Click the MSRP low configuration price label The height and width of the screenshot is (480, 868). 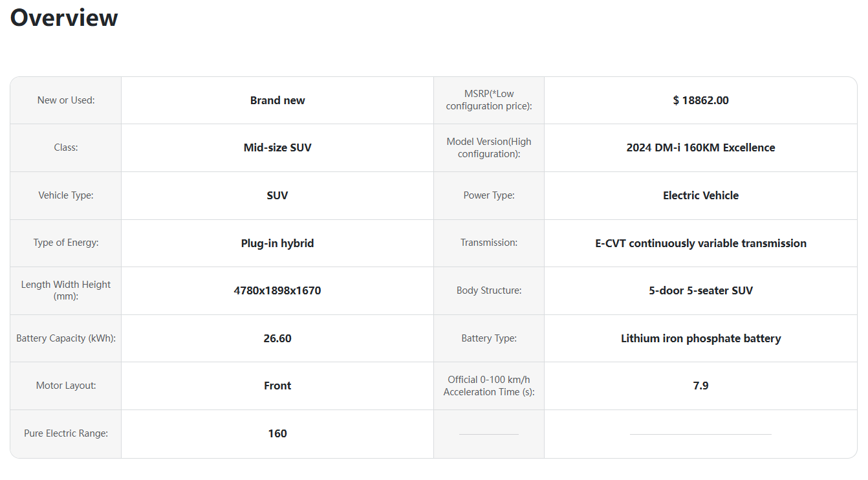pos(489,100)
